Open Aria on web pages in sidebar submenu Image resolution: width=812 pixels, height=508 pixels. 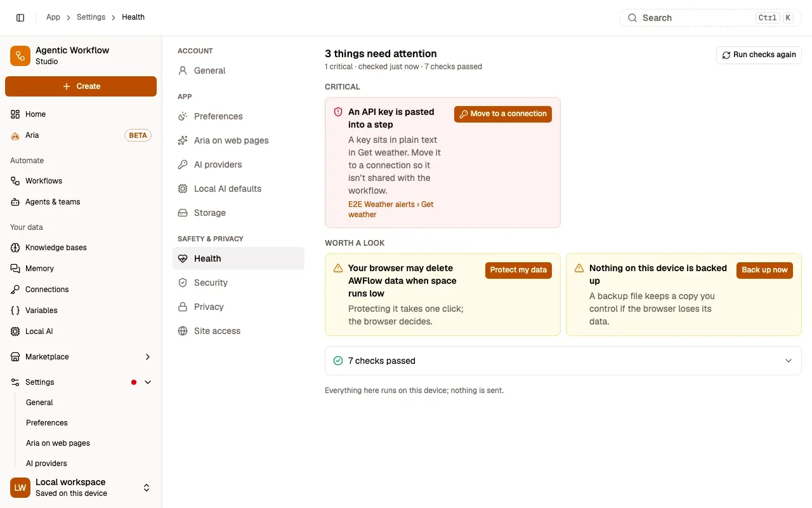tap(58, 443)
